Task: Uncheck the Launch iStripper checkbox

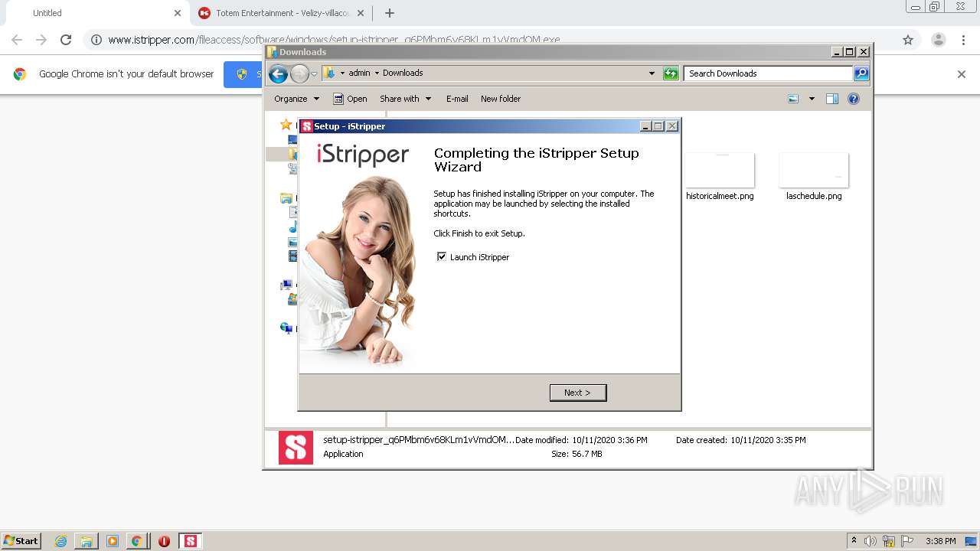Action: pos(442,257)
